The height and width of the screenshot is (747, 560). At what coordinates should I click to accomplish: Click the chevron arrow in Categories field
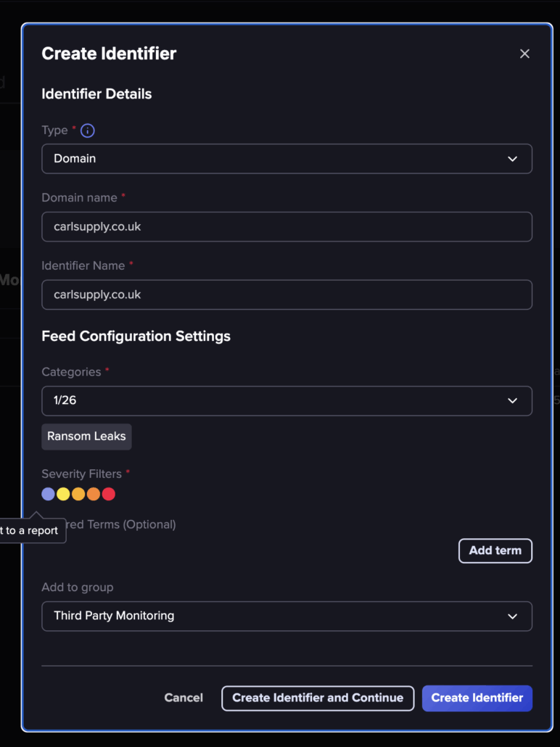512,401
